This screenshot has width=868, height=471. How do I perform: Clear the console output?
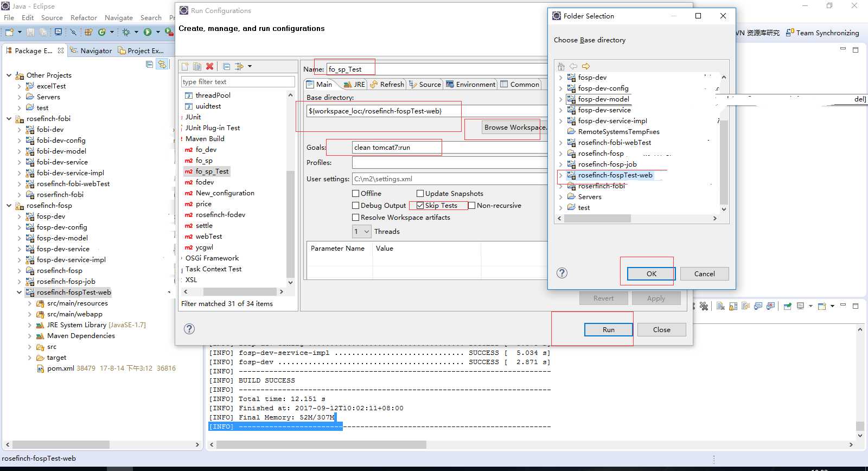pyautogui.click(x=720, y=306)
